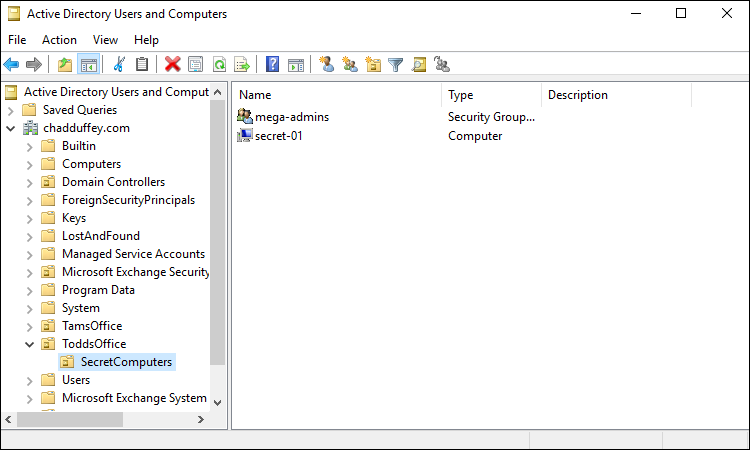The height and width of the screenshot is (450, 750).
Task: Open the File menu
Action: (x=17, y=40)
